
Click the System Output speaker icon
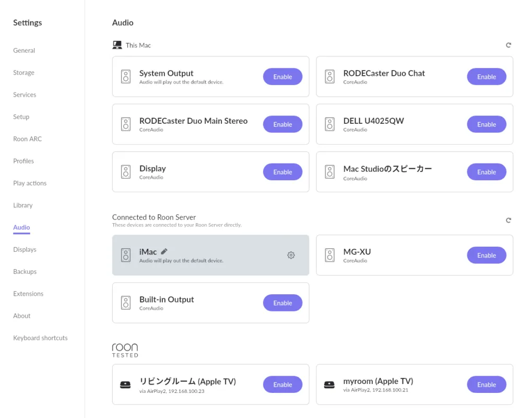126,77
